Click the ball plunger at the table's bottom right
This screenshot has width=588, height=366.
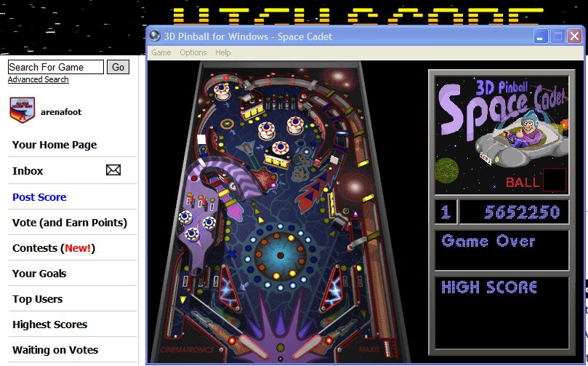388,349
